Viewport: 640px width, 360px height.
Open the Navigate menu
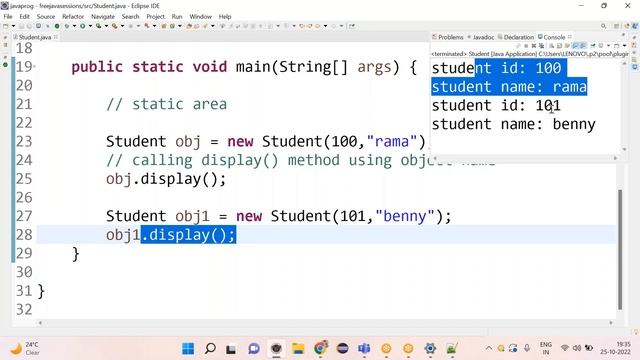(x=103, y=16)
